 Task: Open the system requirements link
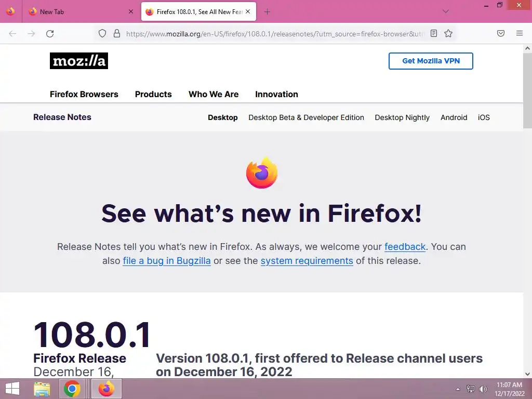[x=307, y=261]
